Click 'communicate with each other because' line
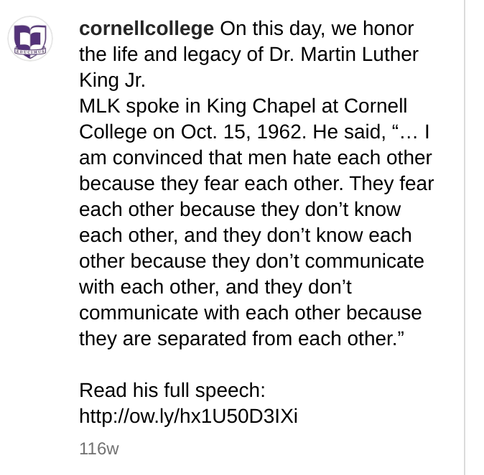Screen dimensions: 484x475 pos(250,313)
